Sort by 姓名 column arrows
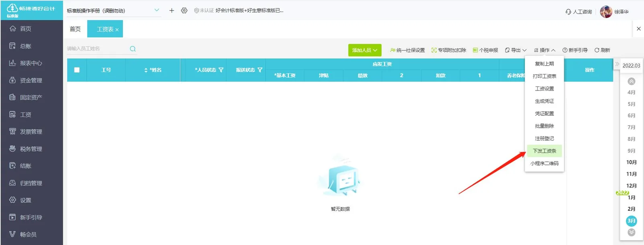Screen dimensions: 644x245 pos(146,70)
